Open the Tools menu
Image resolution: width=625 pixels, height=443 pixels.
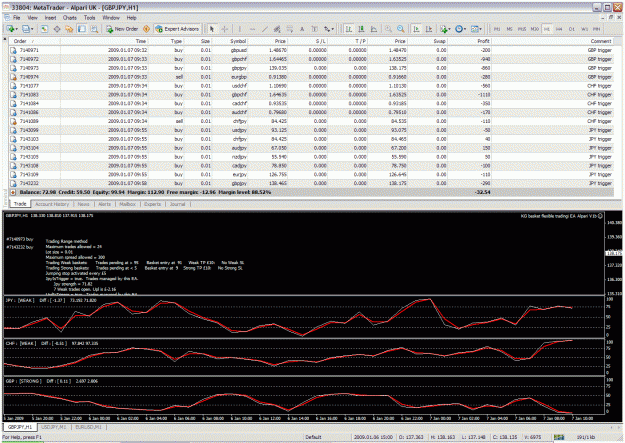point(90,18)
